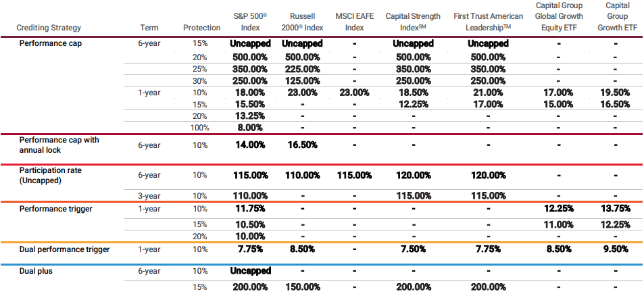Click the Crediting Strategy column header
The height and width of the screenshot is (296, 644).
click(x=49, y=28)
